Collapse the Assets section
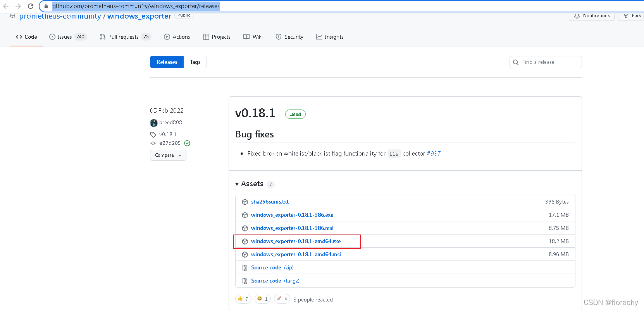644x310 pixels. [249, 184]
